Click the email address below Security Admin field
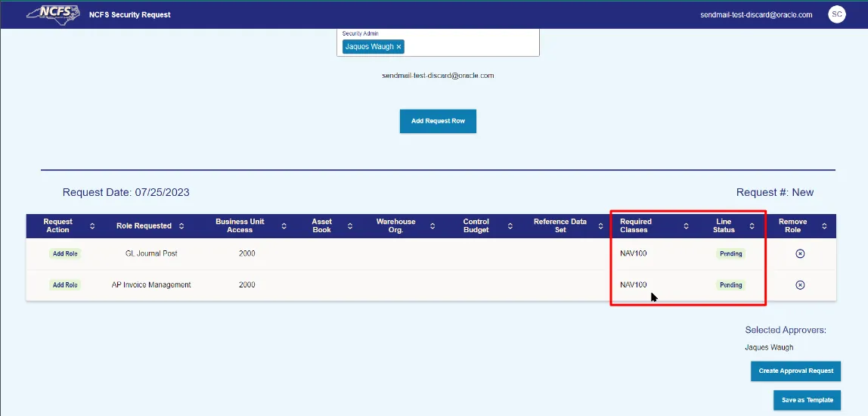The height and width of the screenshot is (416, 868). (x=438, y=76)
